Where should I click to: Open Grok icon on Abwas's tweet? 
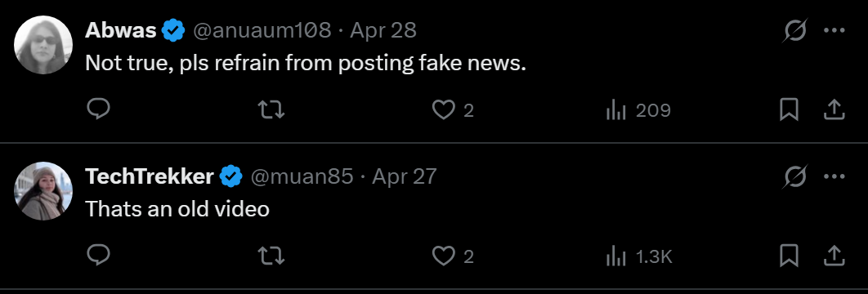(x=795, y=30)
